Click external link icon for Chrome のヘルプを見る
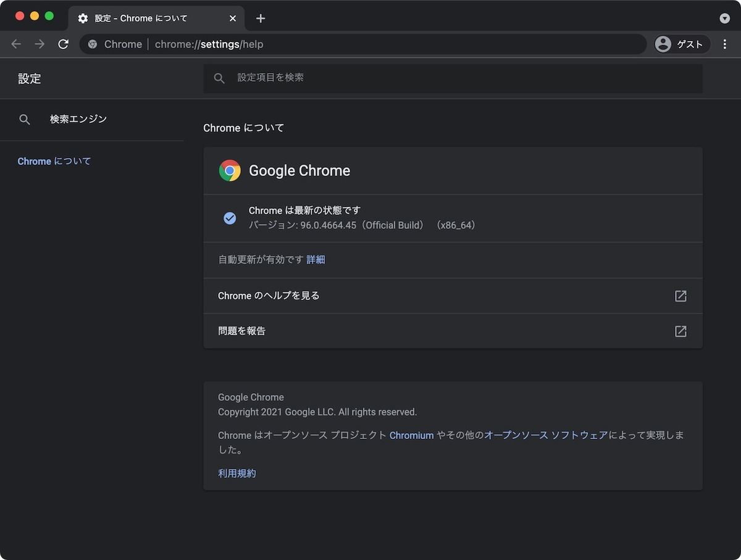The height and width of the screenshot is (560, 741). pos(680,296)
